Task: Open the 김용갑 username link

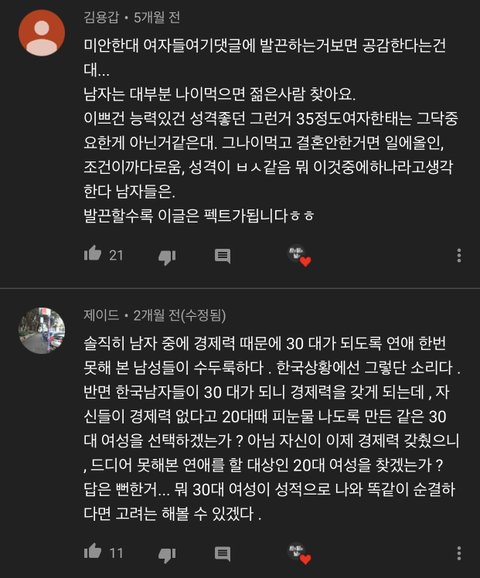Action: pos(101,17)
